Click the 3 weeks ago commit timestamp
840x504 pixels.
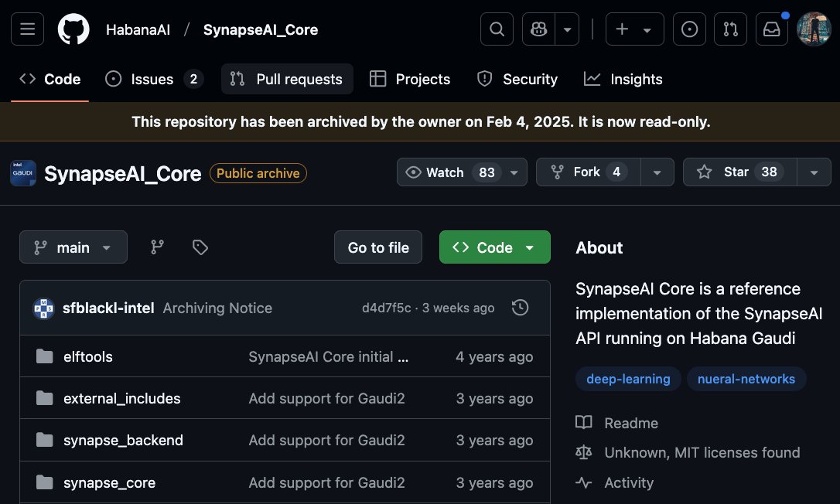pyautogui.click(x=458, y=308)
